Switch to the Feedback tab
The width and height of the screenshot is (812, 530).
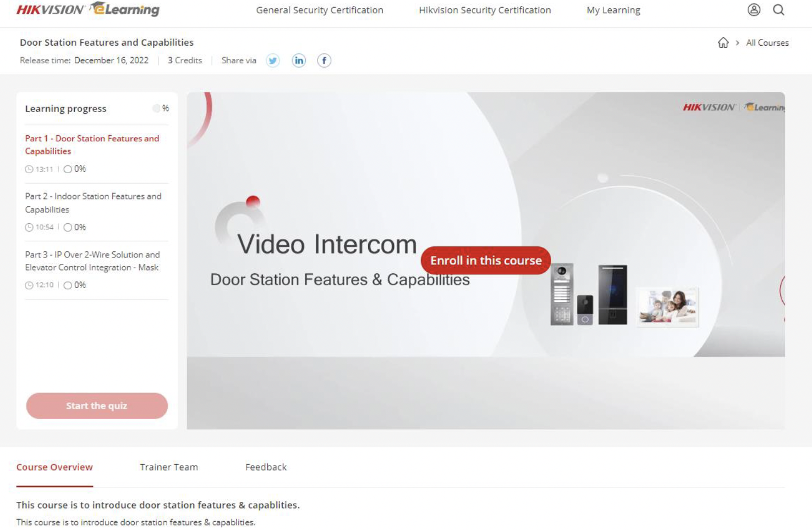pos(266,467)
